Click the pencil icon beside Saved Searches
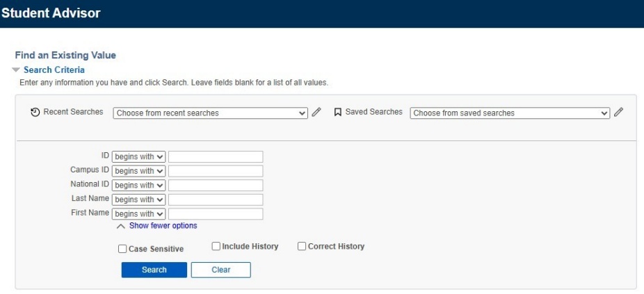Screen dimensions: 644x294 618,112
